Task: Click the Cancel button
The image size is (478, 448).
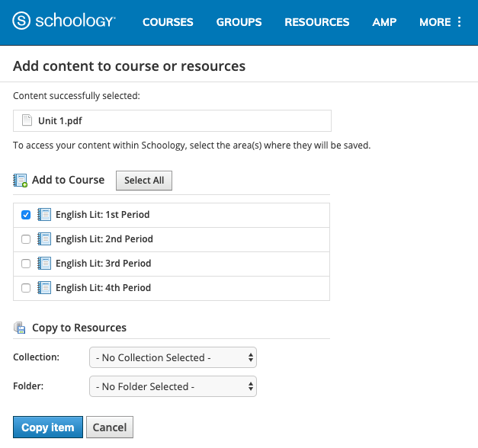Action: (x=109, y=427)
